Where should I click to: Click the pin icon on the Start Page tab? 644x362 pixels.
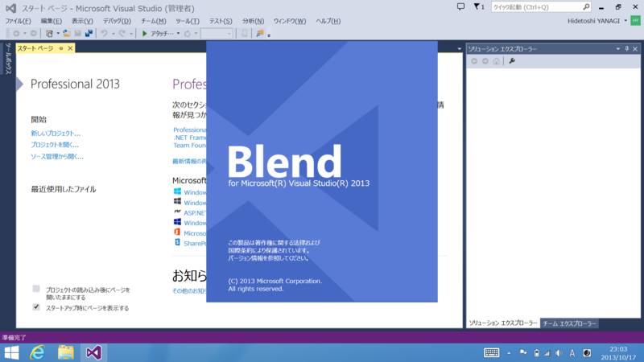click(61, 48)
